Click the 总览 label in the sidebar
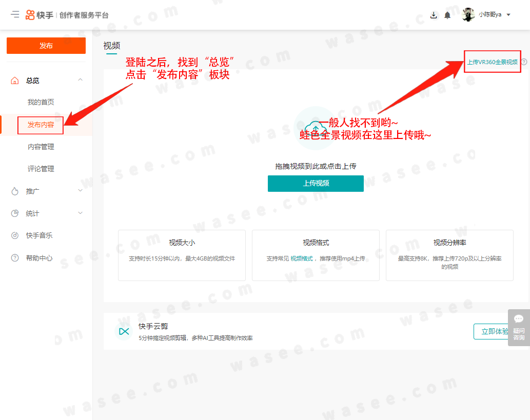 pos(32,81)
